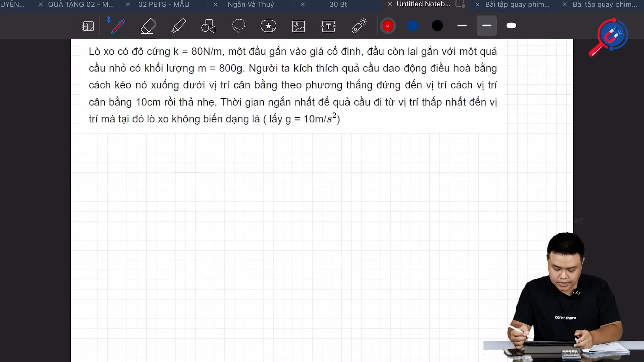Close the QUÀ TẶNG 02 tab

point(41,4)
